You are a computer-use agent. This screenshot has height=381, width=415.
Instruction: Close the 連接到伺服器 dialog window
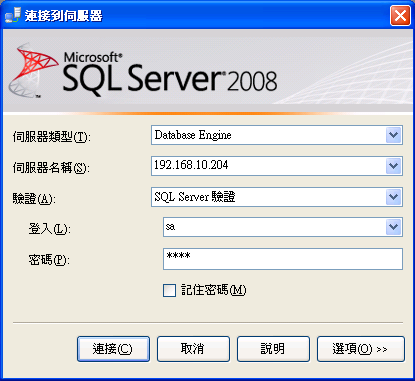point(400,16)
